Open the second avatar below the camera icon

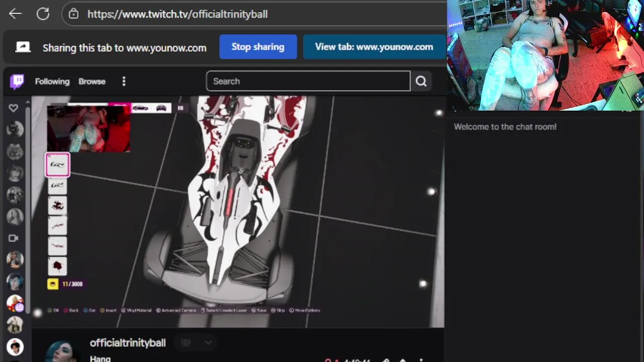coord(15,282)
